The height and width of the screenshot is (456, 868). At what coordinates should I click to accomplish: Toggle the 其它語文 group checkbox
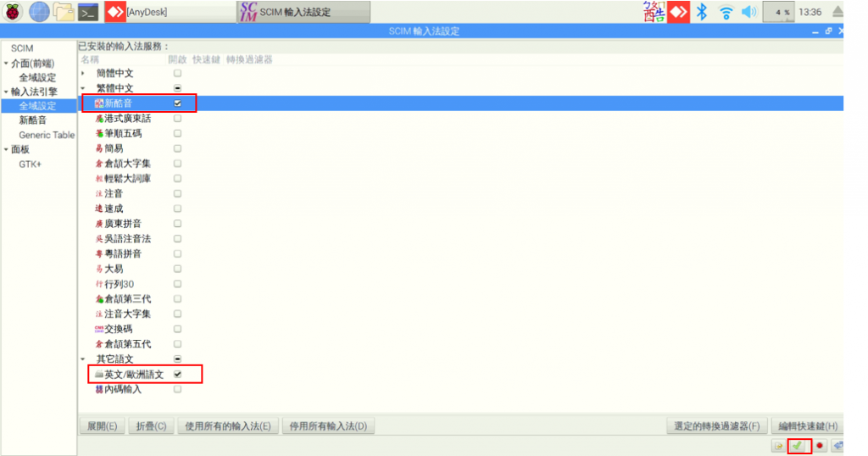tap(177, 359)
